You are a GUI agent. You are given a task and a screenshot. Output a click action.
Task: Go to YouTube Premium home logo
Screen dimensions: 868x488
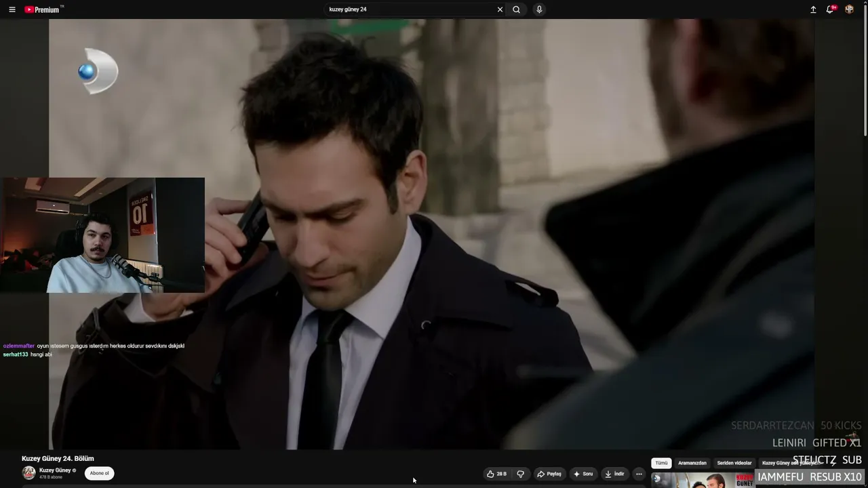(43, 9)
